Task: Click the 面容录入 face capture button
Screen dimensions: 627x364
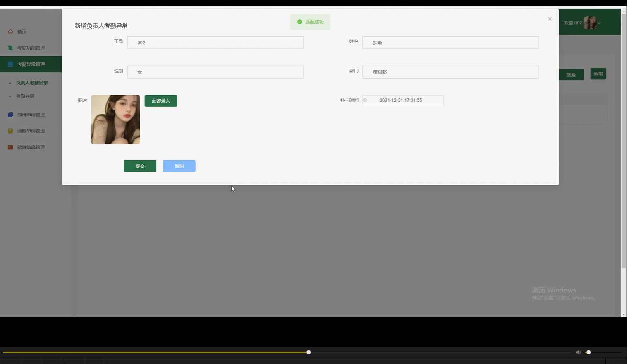Action: click(x=161, y=101)
